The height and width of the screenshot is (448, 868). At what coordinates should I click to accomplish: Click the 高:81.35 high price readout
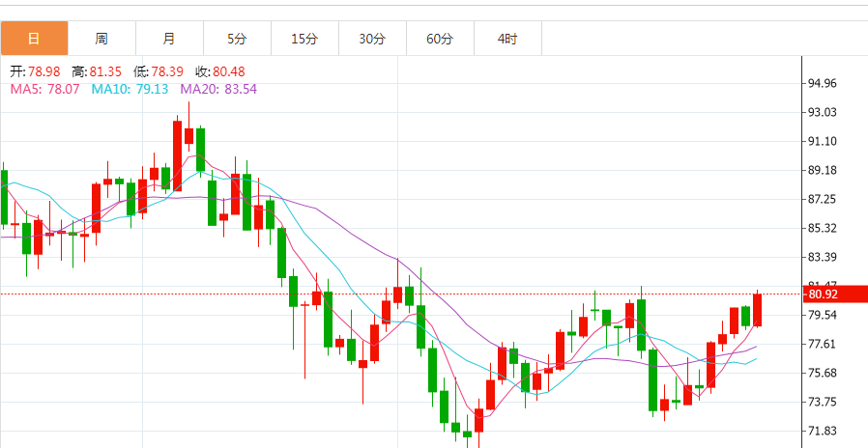(97, 72)
